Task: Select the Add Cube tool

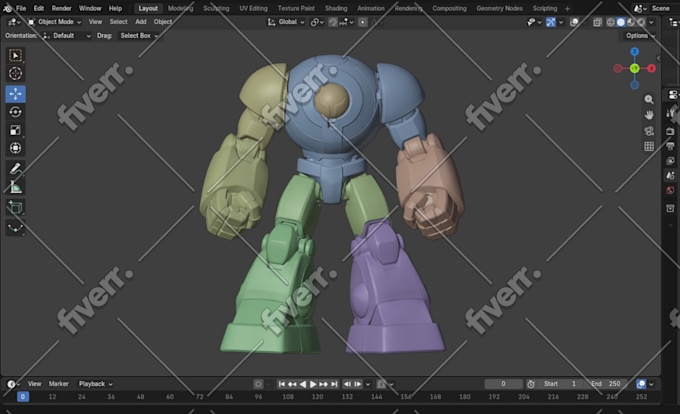Action: [x=15, y=208]
